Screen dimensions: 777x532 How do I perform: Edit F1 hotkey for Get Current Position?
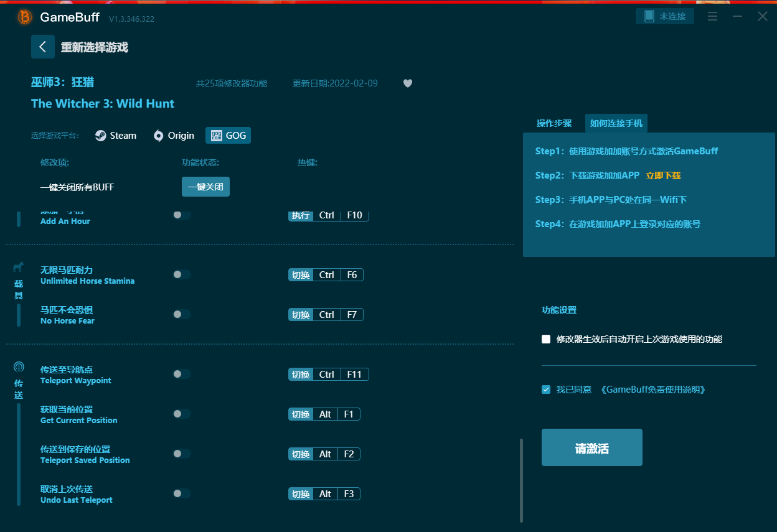349,414
